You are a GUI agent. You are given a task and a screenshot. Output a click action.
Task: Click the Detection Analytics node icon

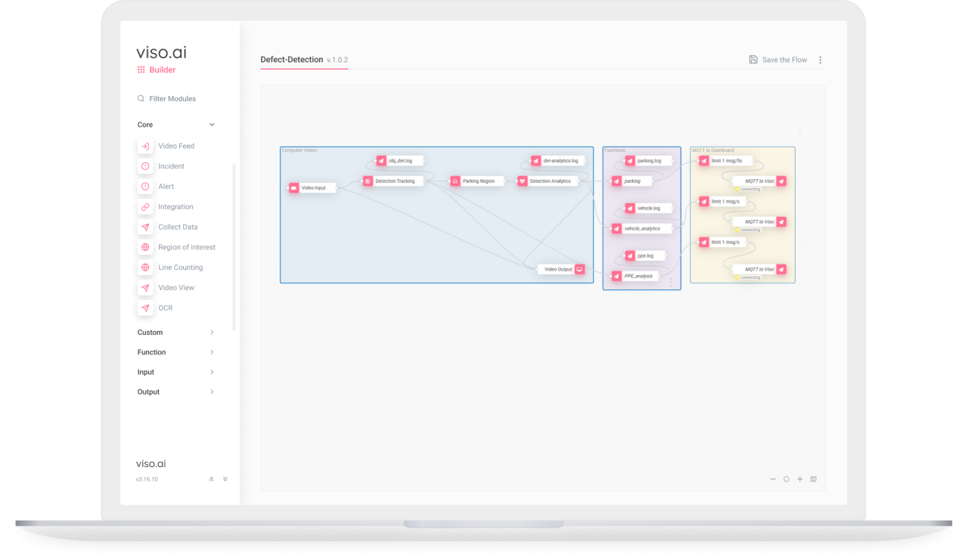tap(523, 181)
